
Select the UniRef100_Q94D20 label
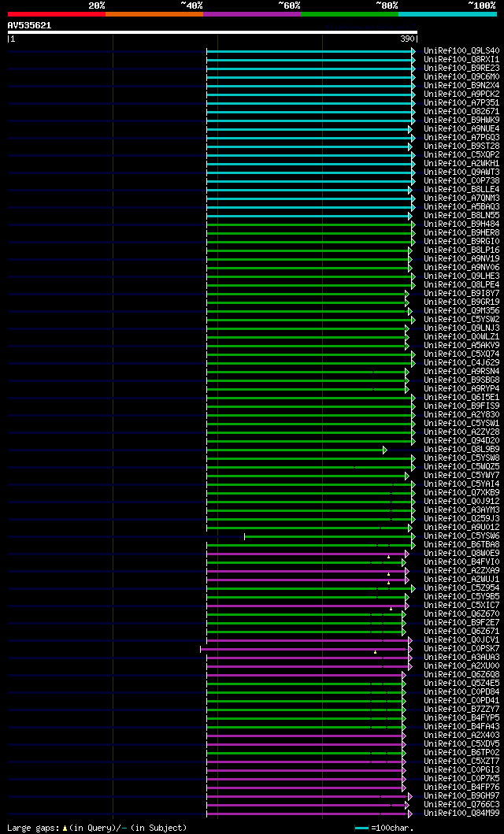pos(462,441)
